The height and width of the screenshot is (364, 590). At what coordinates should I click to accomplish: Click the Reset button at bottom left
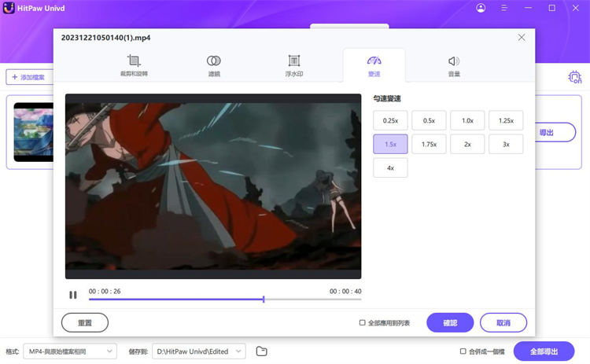tap(85, 322)
